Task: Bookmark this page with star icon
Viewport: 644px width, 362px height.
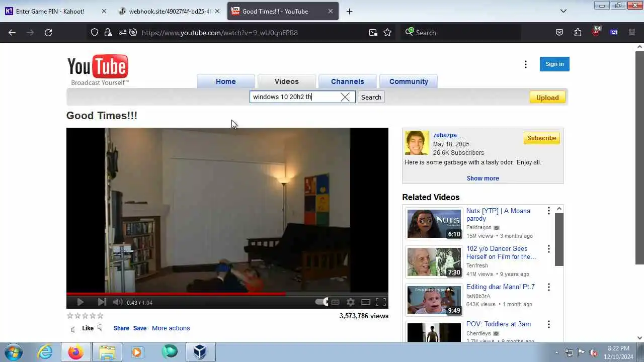Action: [x=387, y=32]
